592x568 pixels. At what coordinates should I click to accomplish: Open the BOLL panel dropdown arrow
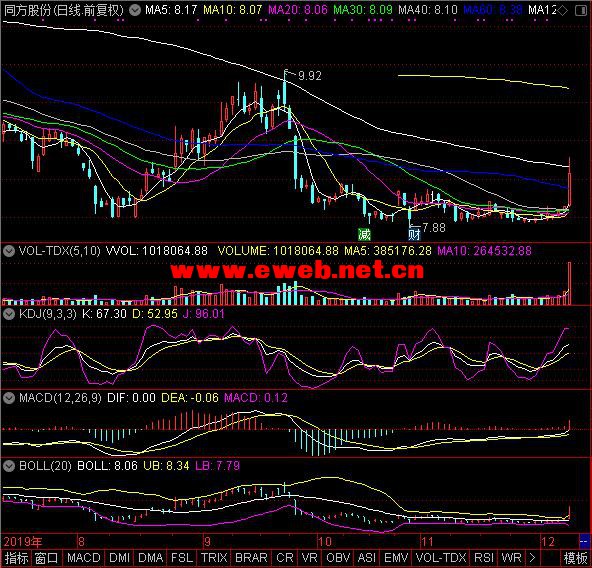pos(9,466)
